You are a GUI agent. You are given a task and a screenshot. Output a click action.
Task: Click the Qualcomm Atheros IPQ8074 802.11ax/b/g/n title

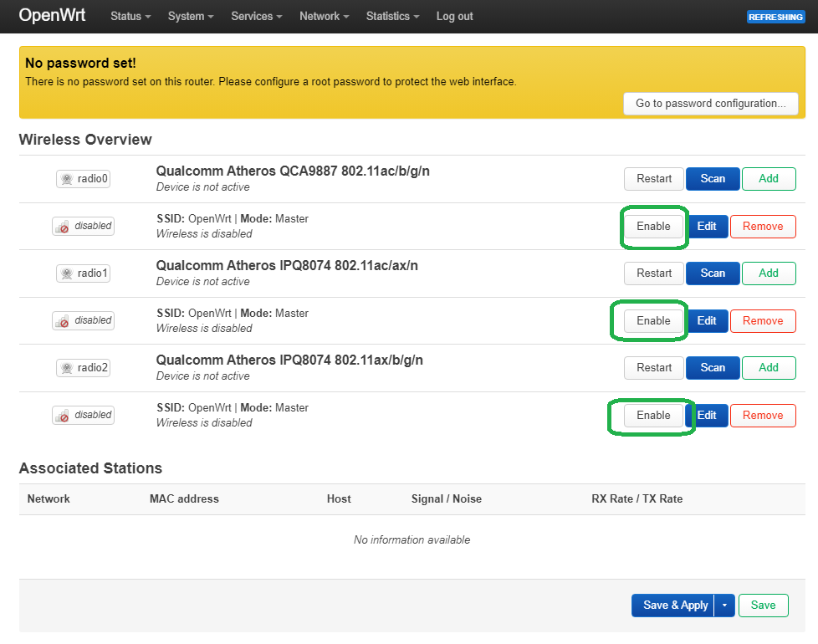click(x=289, y=360)
